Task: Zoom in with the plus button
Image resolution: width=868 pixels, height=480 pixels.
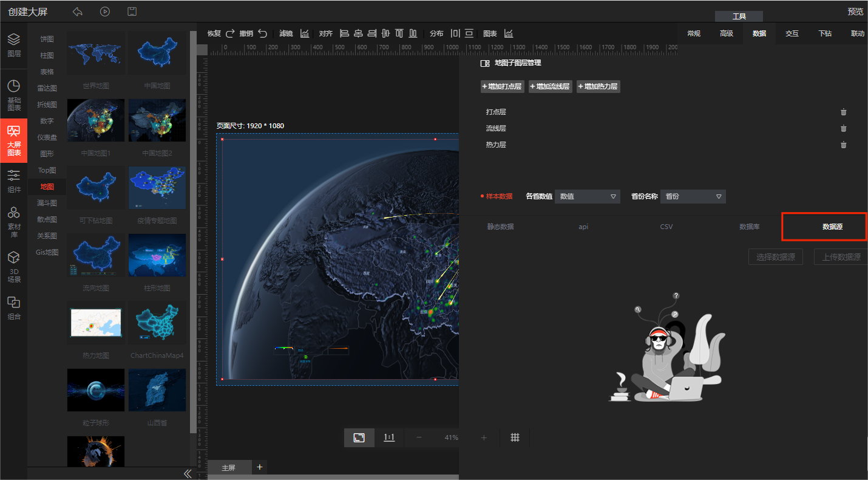Action: 484,437
